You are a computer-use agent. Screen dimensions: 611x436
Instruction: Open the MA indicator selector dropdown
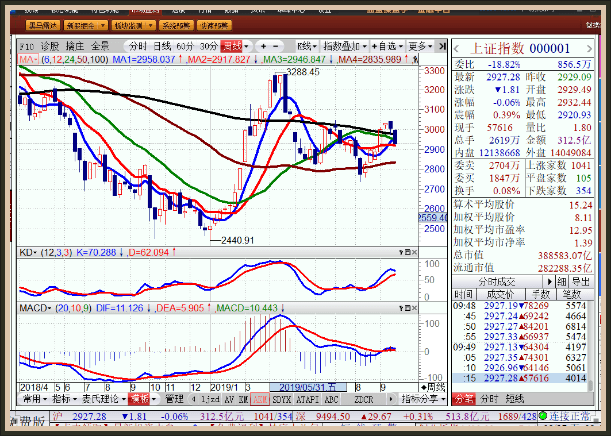tap(28, 60)
